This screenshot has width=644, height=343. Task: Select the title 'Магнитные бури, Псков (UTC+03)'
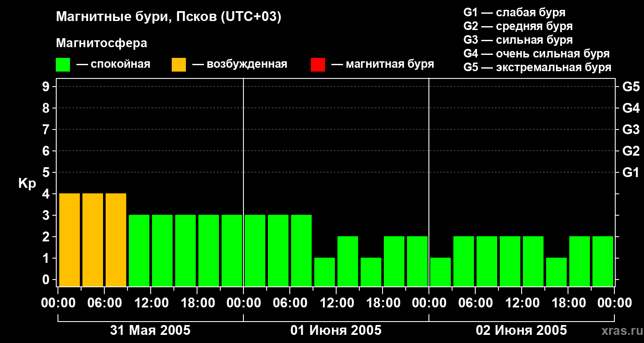pos(169,17)
